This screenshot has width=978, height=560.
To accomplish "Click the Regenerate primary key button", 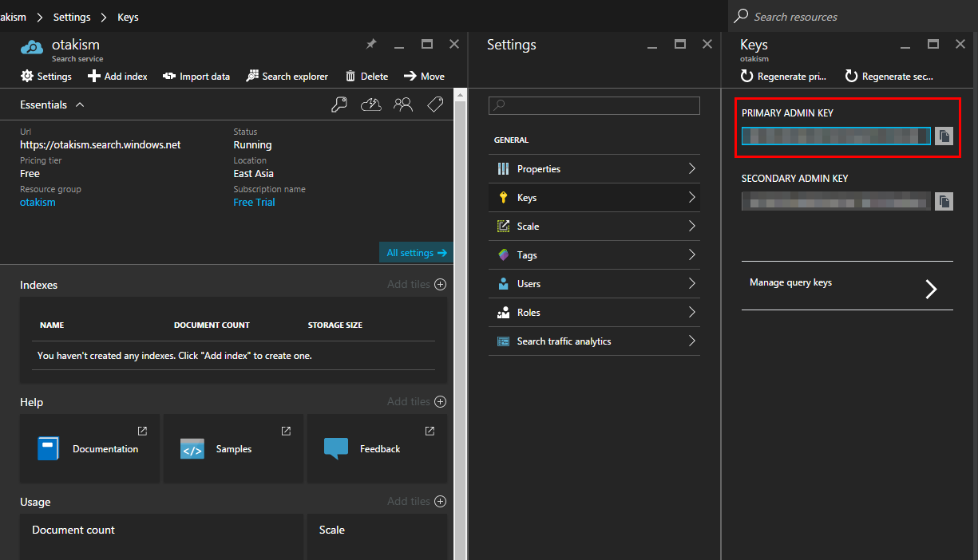I will [784, 77].
